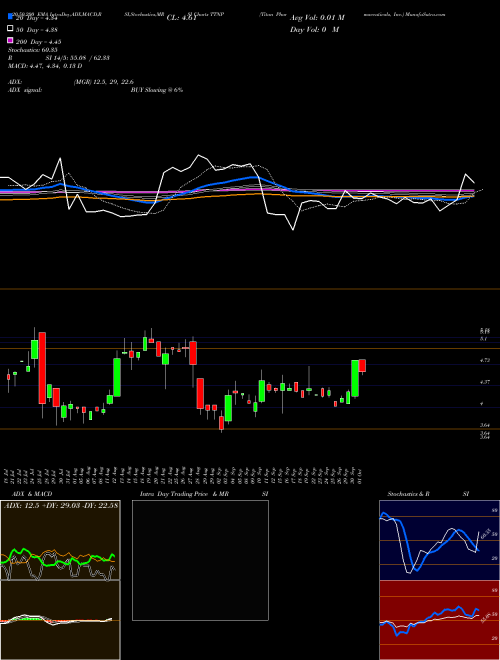
Task: Click the RSI 14/5 values line
Action: tap(59, 58)
